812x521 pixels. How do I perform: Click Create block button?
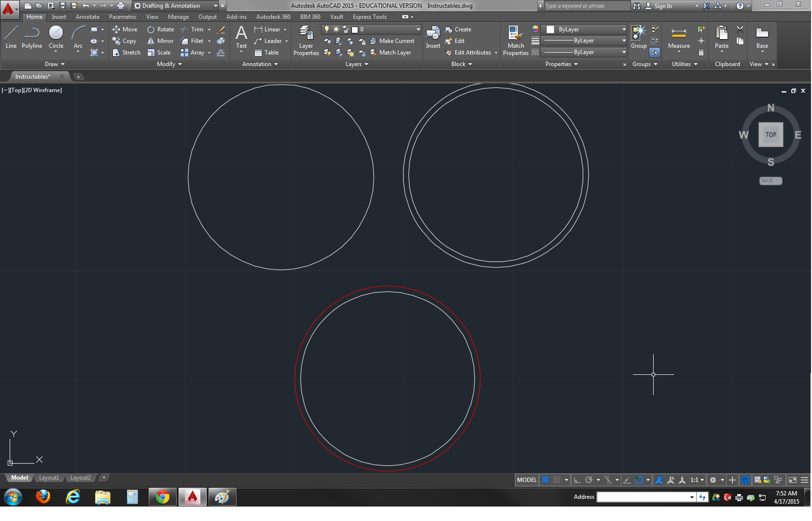click(458, 29)
